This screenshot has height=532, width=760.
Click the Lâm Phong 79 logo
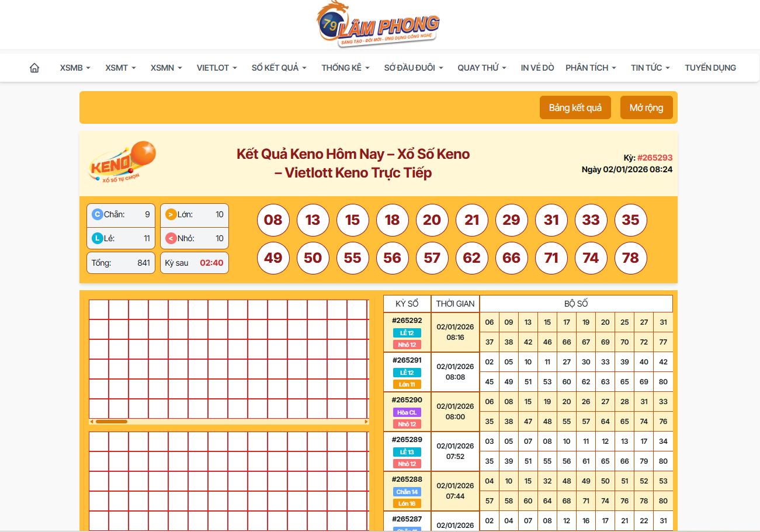[x=379, y=25]
